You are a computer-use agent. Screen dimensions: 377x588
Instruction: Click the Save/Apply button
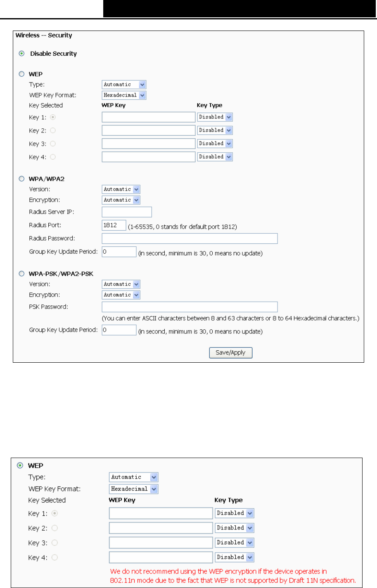pyautogui.click(x=230, y=353)
